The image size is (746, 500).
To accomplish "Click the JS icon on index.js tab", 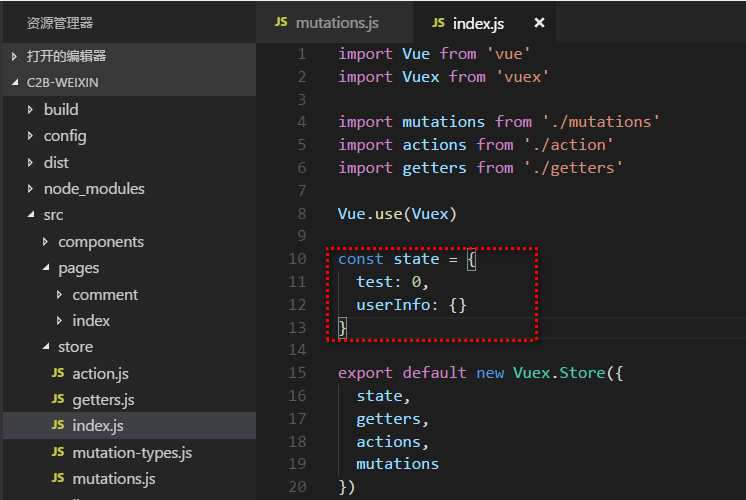I will [x=438, y=22].
